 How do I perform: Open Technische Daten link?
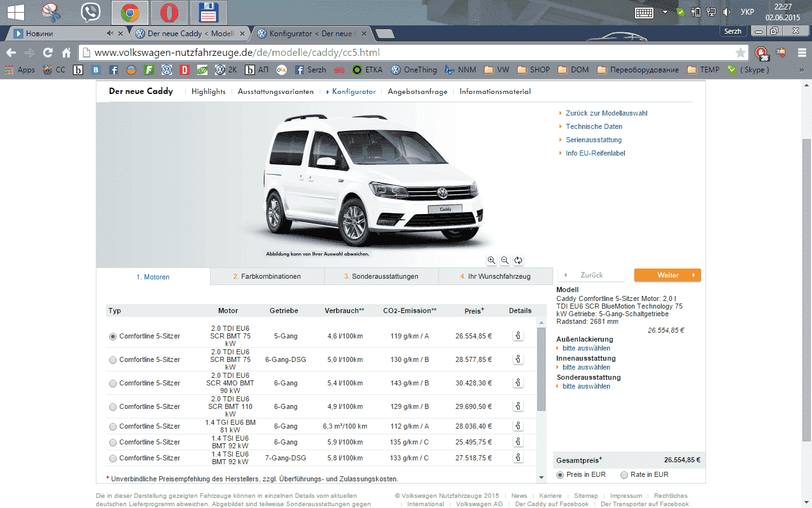pos(594,126)
